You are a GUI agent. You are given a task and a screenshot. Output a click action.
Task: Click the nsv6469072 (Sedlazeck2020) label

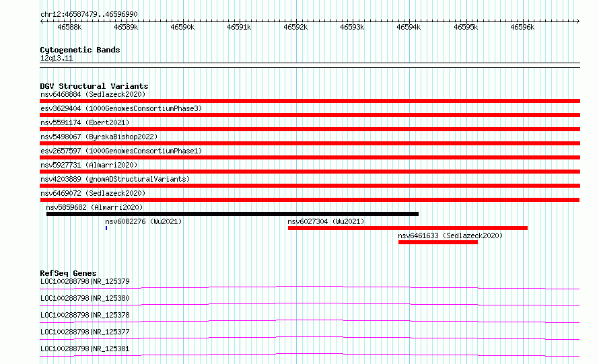(x=93, y=193)
